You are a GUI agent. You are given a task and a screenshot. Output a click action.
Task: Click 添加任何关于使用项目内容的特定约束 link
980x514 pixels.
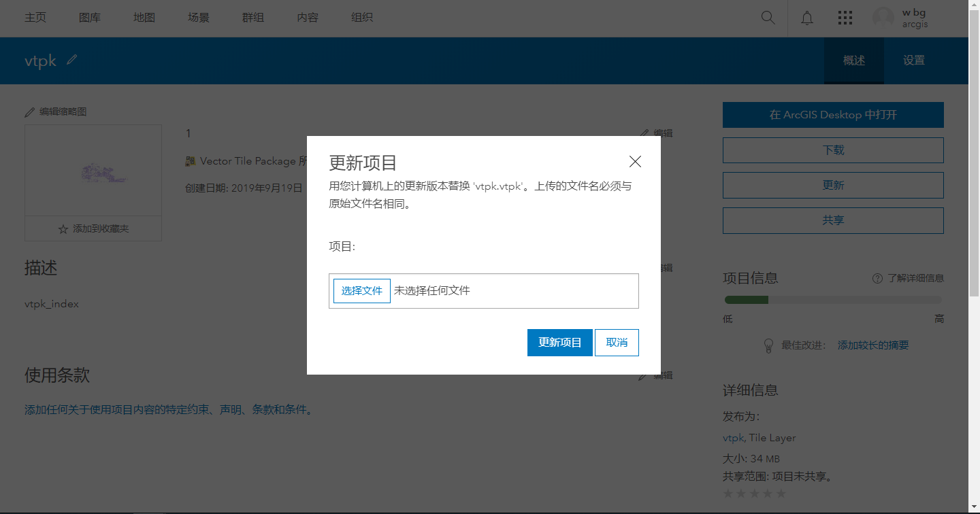click(169, 410)
